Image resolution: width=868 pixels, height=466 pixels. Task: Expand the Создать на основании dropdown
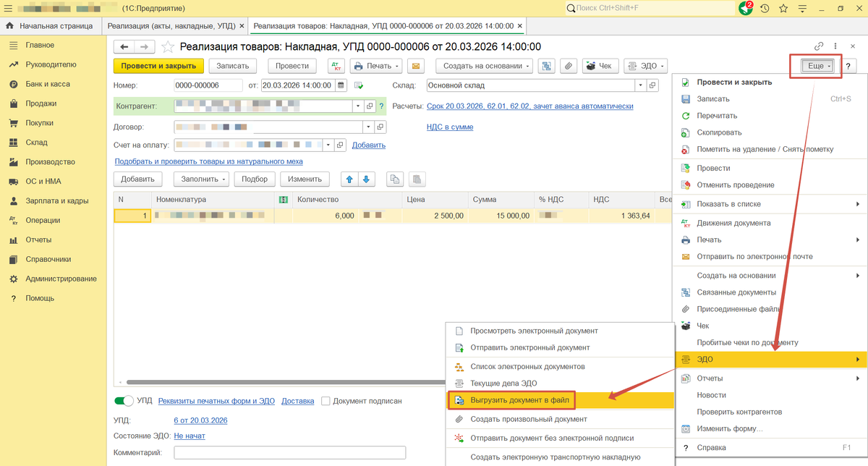coord(484,66)
